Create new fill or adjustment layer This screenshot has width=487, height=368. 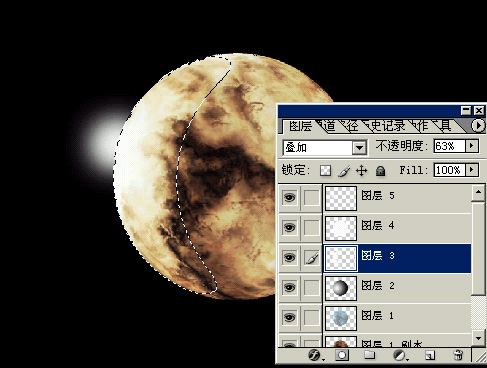(x=399, y=355)
